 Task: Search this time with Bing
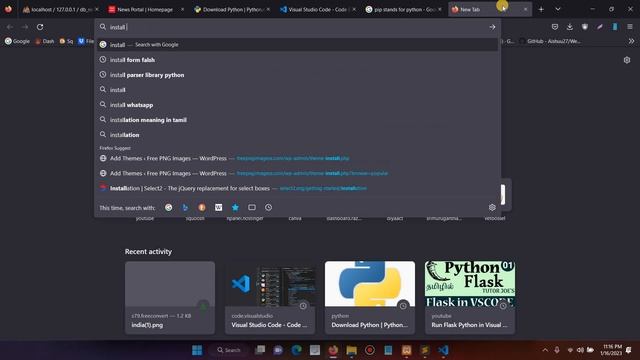pos(185,207)
